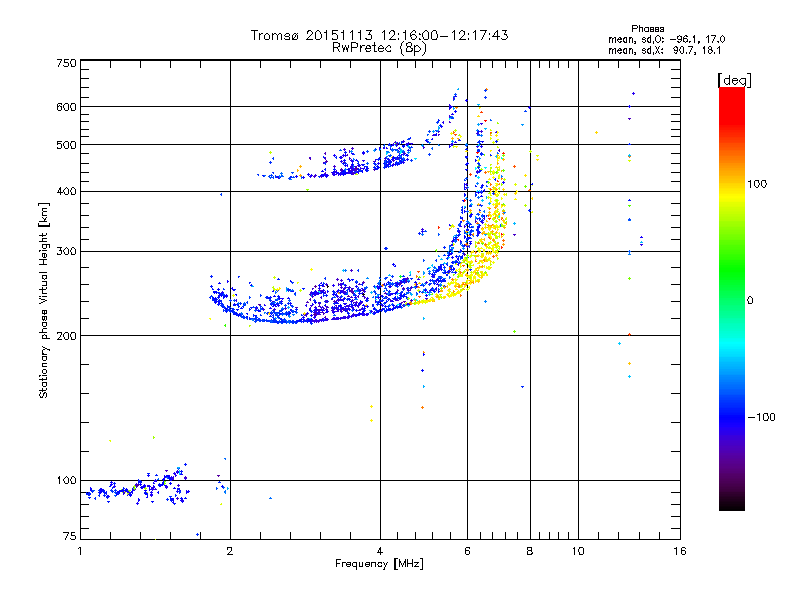This screenshot has height=600, width=800.
Task: Click the y-axis '500' tick label
Action: pyautogui.click(x=67, y=145)
